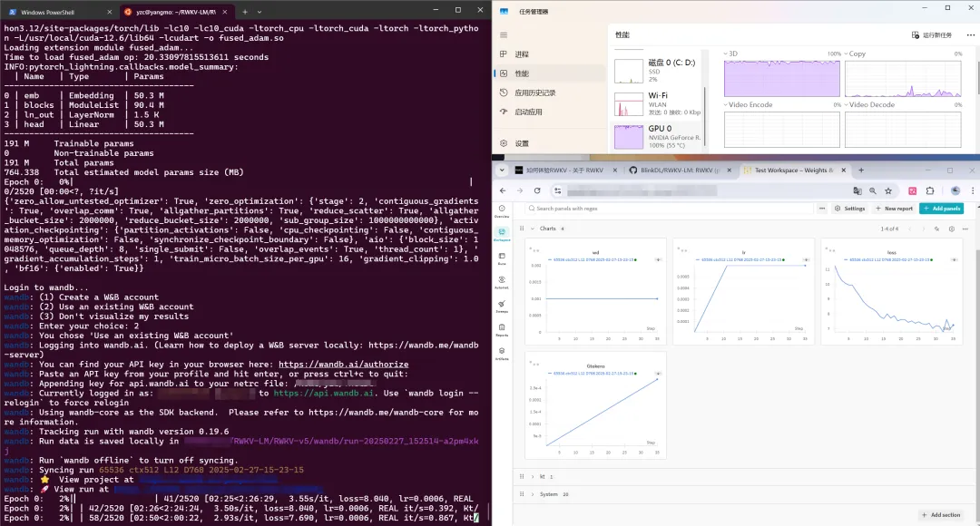The image size is (980, 526).
Task: Select GPU 0 in Task Manager performance list
Action: (658, 136)
